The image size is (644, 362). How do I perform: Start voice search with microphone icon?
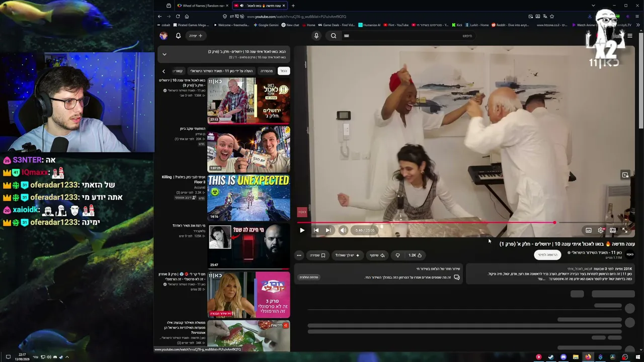pos(316,36)
